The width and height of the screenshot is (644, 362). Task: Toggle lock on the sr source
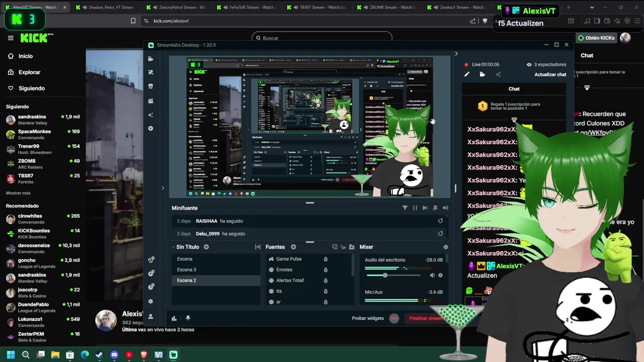tap(326, 302)
